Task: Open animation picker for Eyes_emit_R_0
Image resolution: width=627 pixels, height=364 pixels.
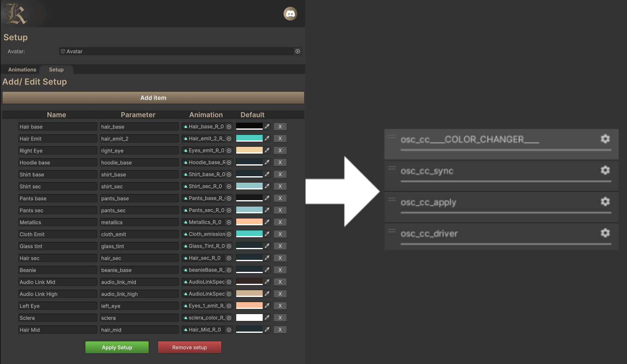Action: click(229, 151)
